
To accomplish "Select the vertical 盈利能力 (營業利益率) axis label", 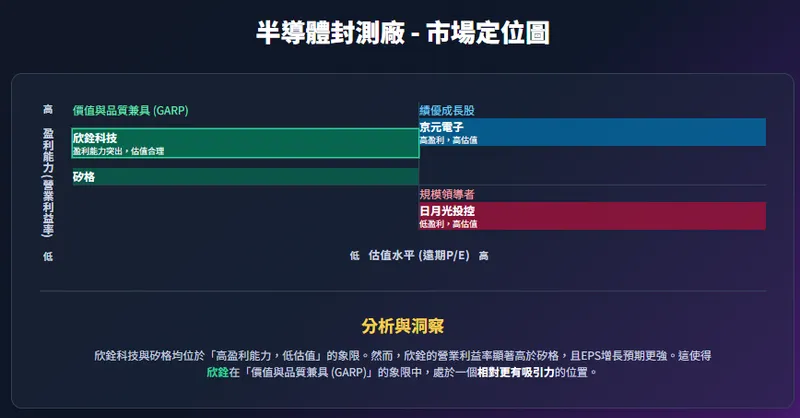I will coord(48,182).
